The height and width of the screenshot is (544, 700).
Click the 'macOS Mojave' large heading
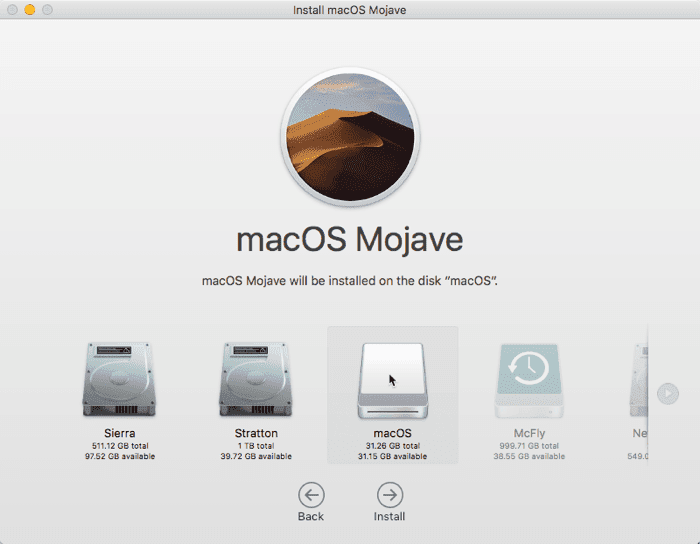coord(350,240)
